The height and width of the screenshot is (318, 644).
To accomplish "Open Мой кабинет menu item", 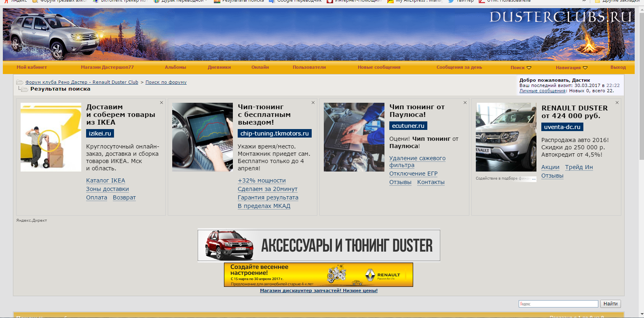I will (32, 67).
